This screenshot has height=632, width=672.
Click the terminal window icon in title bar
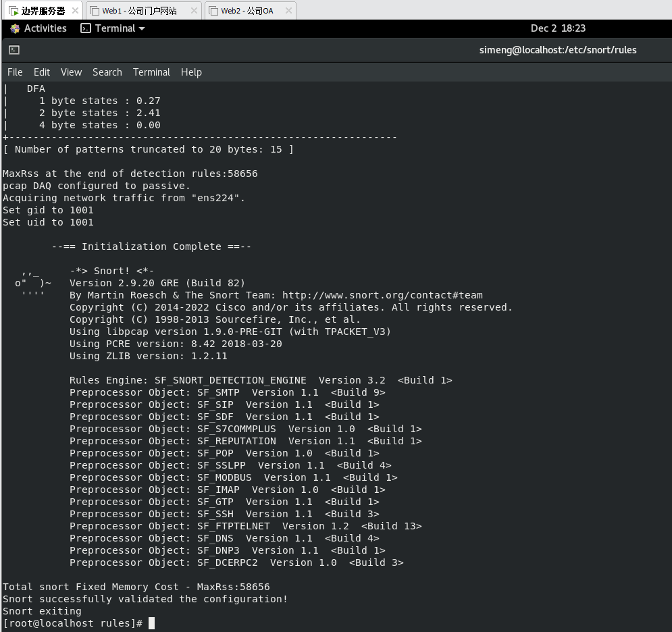(14, 50)
